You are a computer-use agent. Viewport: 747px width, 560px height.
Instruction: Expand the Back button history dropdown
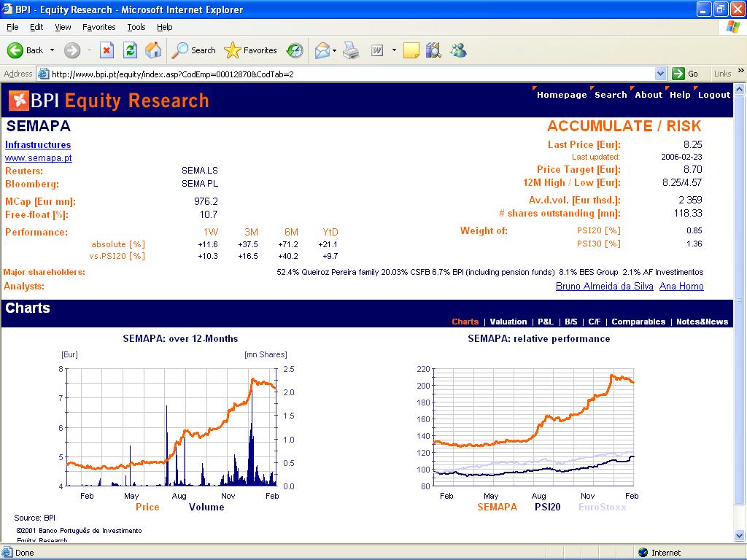point(52,50)
